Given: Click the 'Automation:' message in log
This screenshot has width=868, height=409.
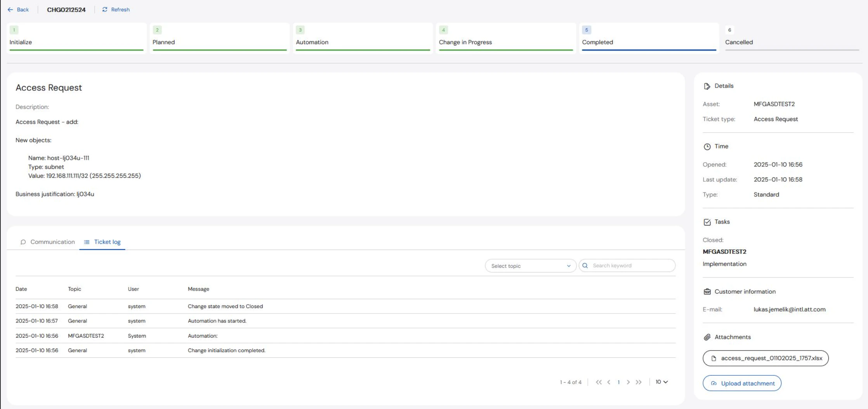Looking at the screenshot, I should [203, 336].
